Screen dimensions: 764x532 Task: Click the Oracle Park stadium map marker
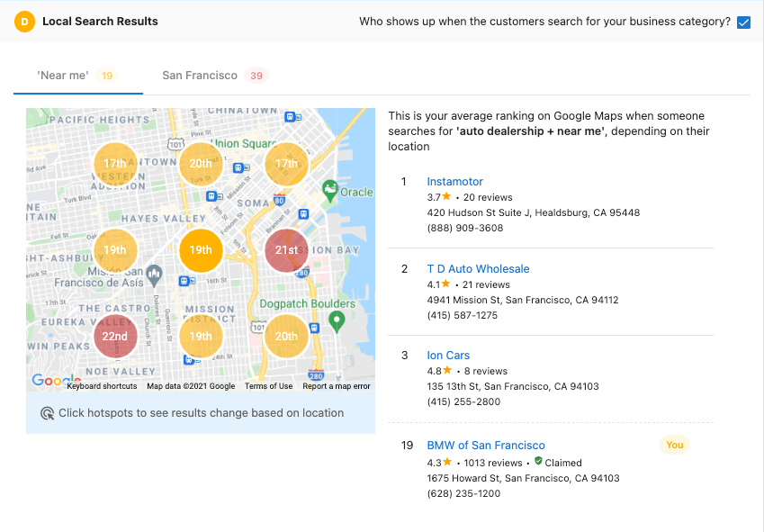[x=329, y=189]
